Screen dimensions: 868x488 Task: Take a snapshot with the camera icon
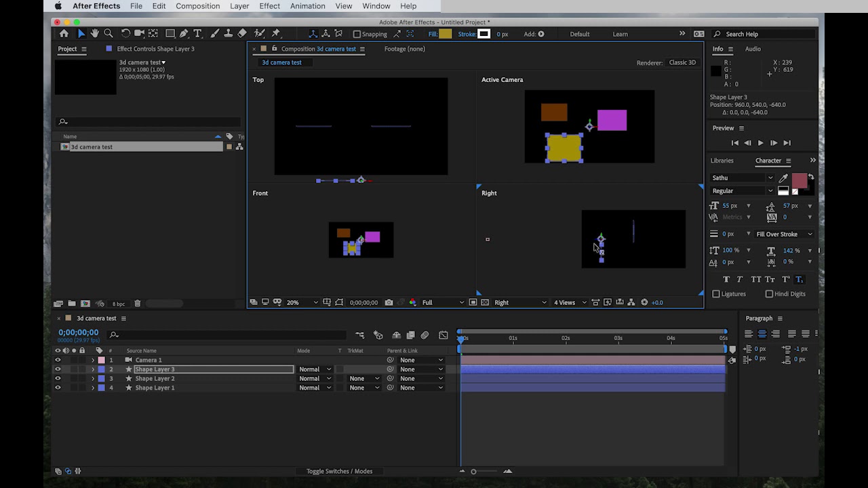[x=389, y=302]
